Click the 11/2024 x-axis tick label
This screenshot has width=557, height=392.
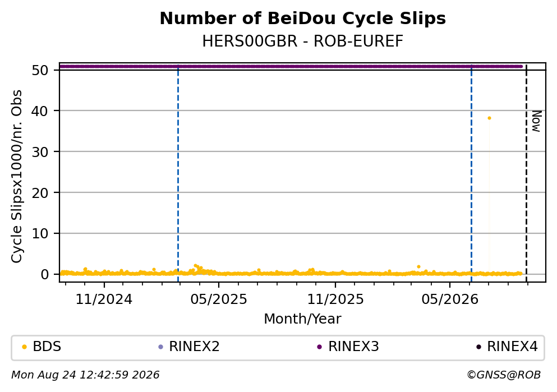pos(104,299)
